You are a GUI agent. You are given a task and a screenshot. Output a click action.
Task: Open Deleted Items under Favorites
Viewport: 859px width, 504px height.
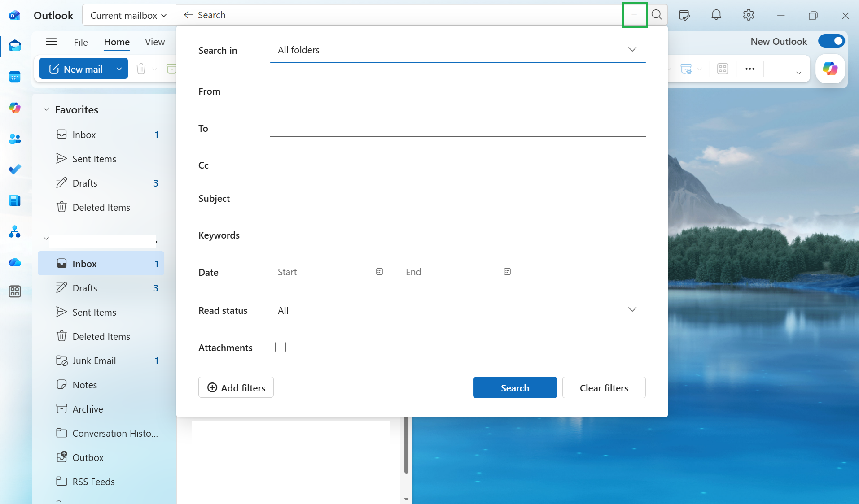(101, 207)
